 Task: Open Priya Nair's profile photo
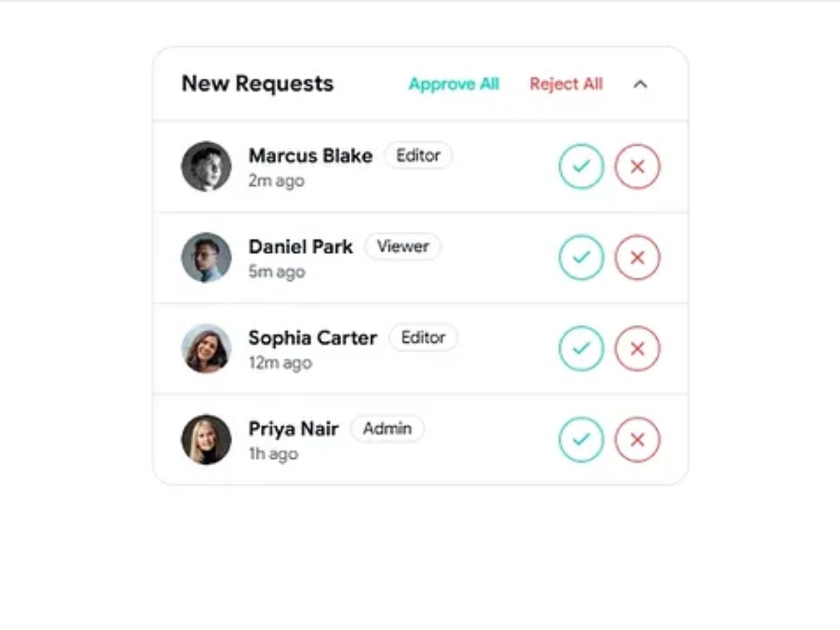[x=206, y=439]
